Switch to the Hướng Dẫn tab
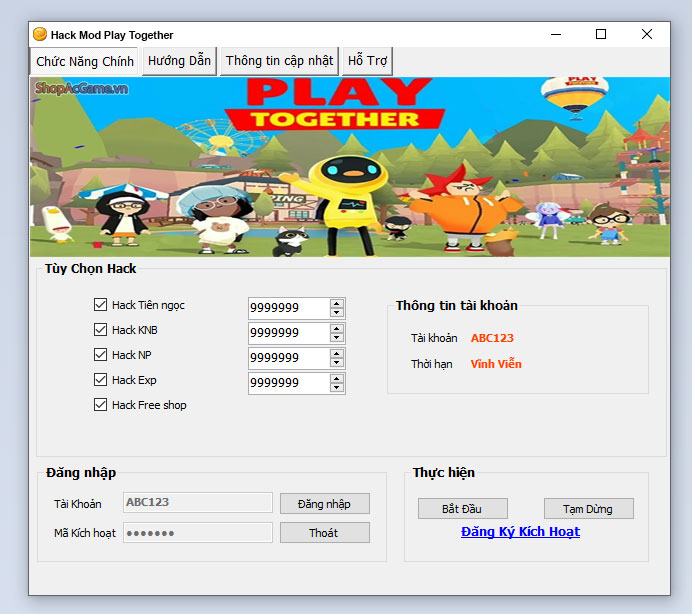The width and height of the screenshot is (693, 616). coord(179,61)
